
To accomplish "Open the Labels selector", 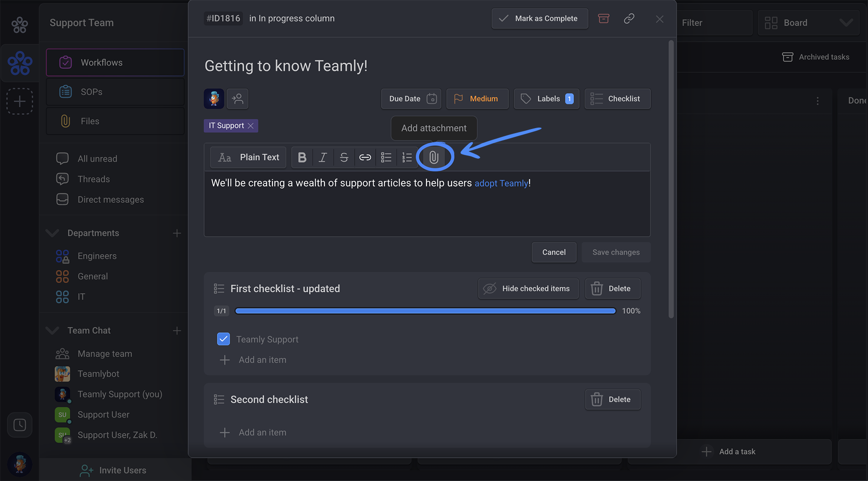I will (546, 98).
